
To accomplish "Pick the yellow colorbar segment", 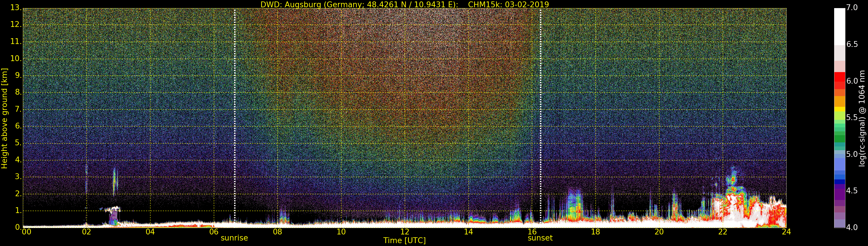I will pos(840,109).
